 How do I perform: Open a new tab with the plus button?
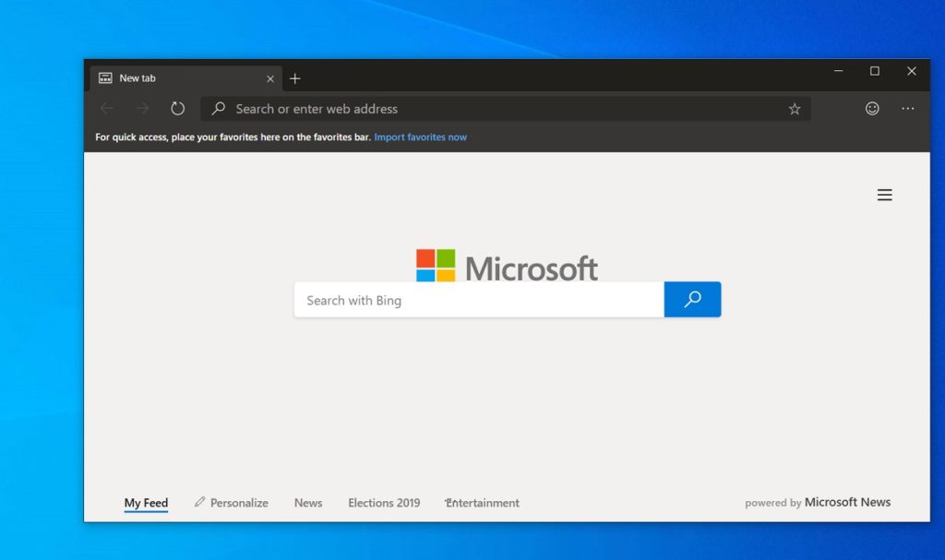294,78
